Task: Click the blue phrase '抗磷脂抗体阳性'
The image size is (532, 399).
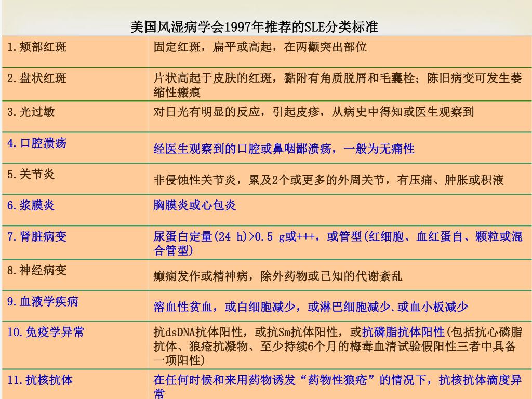Action: tap(403, 332)
